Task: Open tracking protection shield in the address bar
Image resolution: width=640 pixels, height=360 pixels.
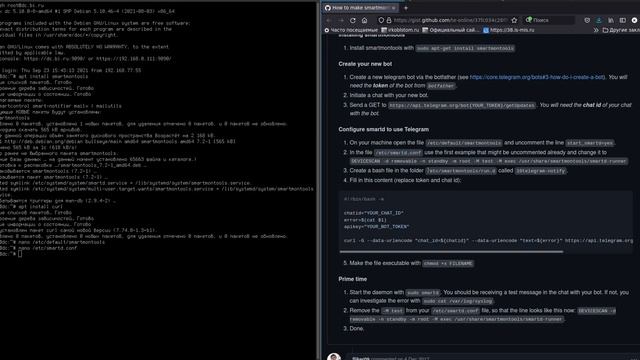Action: pyautogui.click(x=381, y=20)
